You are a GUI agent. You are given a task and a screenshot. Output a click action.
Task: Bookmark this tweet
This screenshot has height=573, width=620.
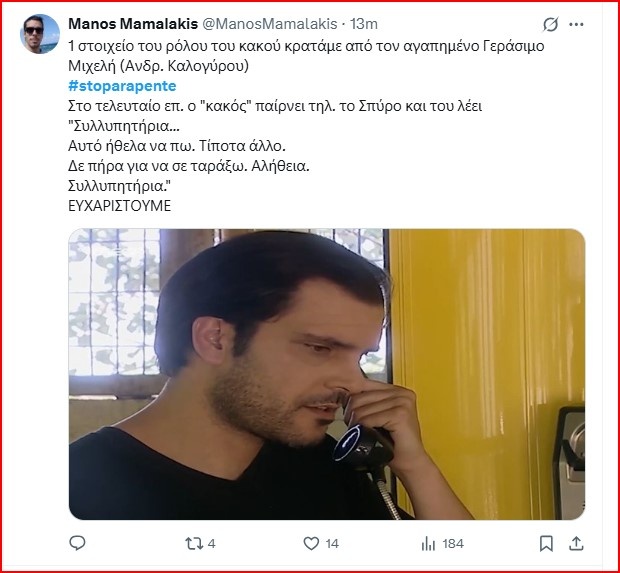coord(546,543)
